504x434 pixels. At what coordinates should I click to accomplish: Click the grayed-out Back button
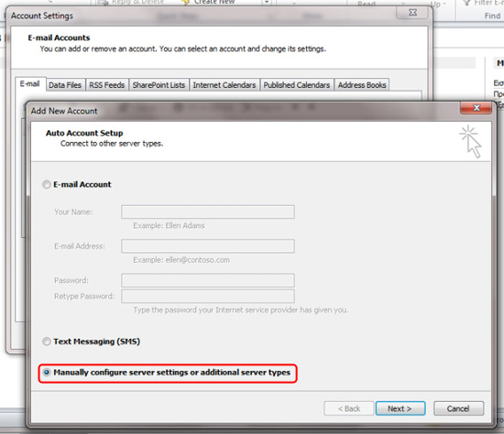coord(349,408)
